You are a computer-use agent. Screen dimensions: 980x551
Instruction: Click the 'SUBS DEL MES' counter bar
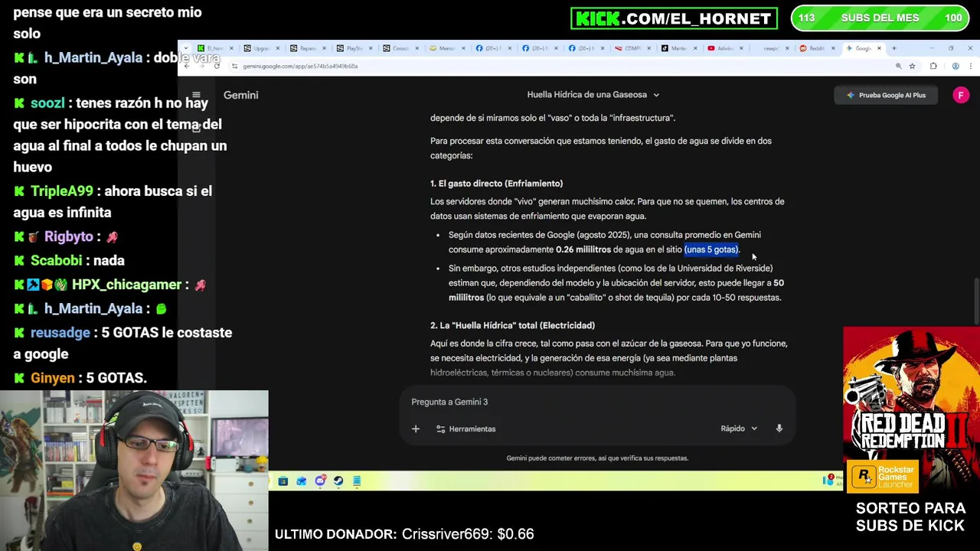(880, 18)
